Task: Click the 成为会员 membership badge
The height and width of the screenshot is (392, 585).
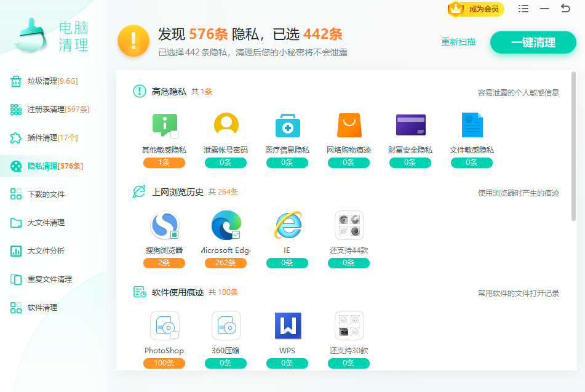Action: tap(476, 9)
